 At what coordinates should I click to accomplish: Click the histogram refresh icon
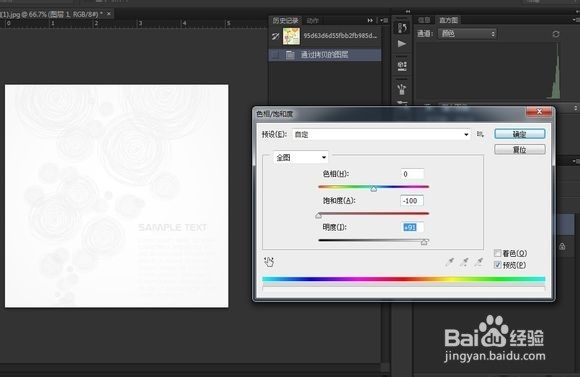click(556, 34)
